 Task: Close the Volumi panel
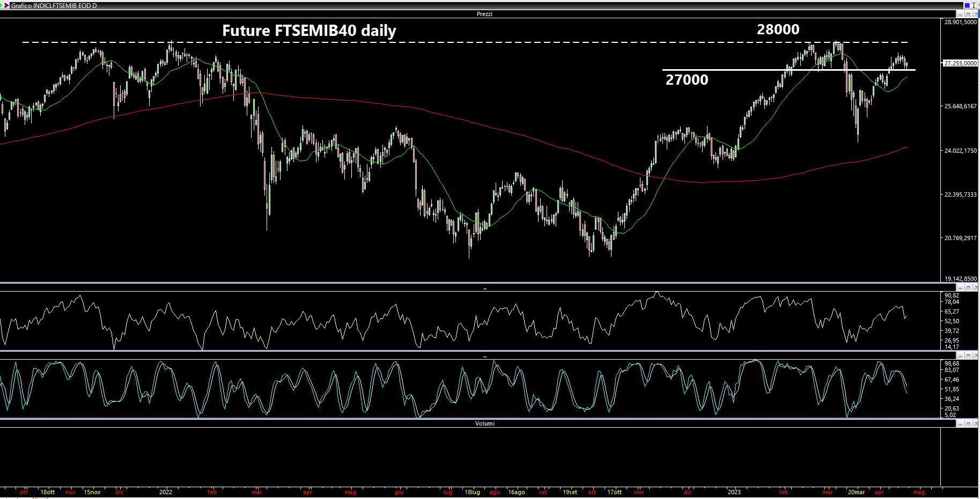point(975,423)
